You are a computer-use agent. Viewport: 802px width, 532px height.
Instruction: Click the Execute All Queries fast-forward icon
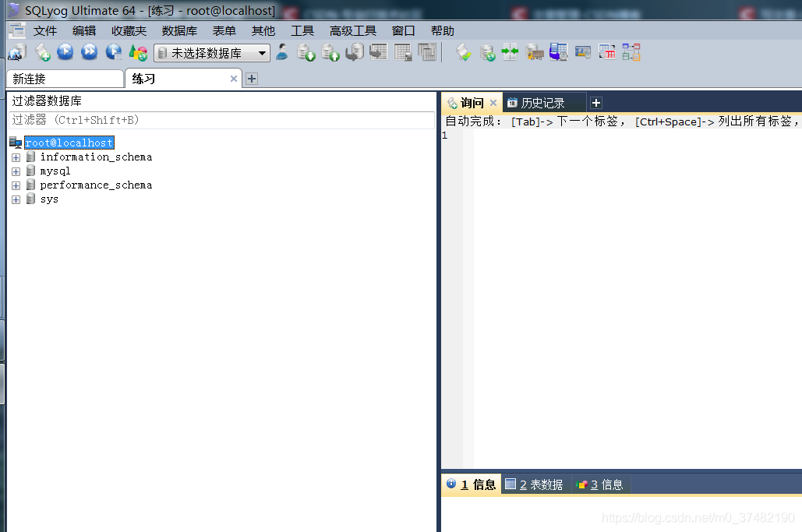pyautogui.click(x=90, y=51)
